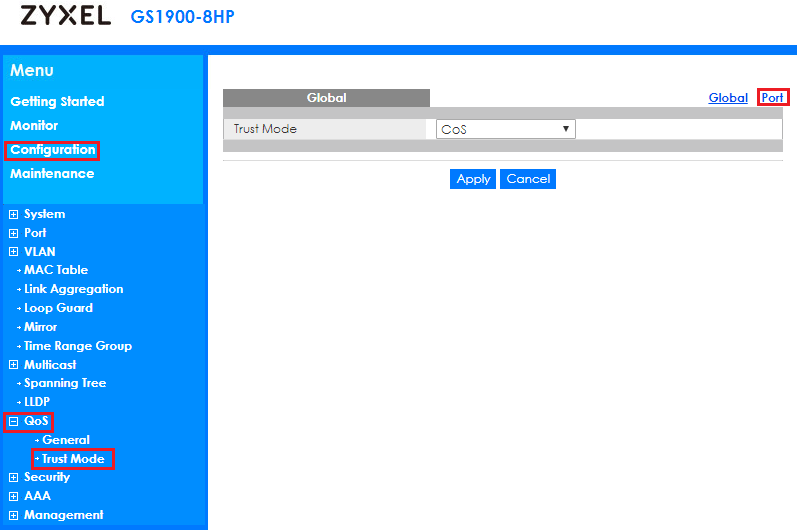This screenshot has width=800, height=530.
Task: Open the Monitor menu
Action: coord(34,125)
